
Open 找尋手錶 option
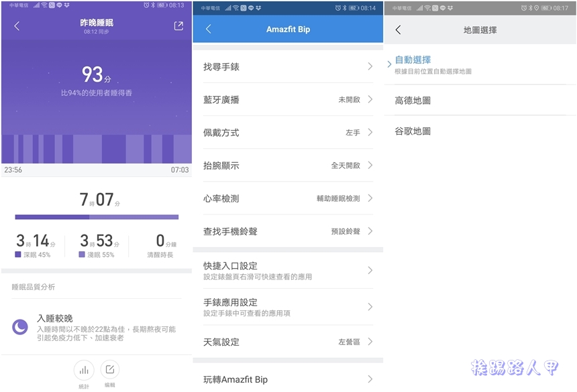pyautogui.click(x=288, y=66)
